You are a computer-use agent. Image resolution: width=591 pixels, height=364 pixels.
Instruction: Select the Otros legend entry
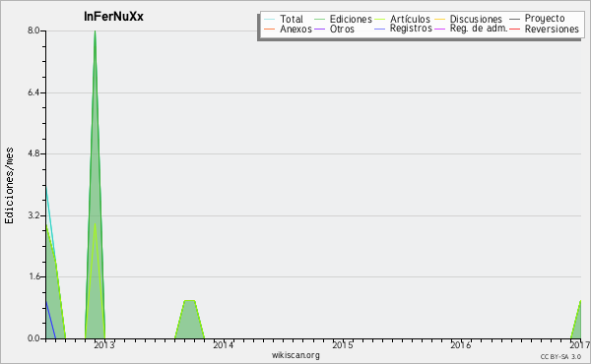(342, 29)
